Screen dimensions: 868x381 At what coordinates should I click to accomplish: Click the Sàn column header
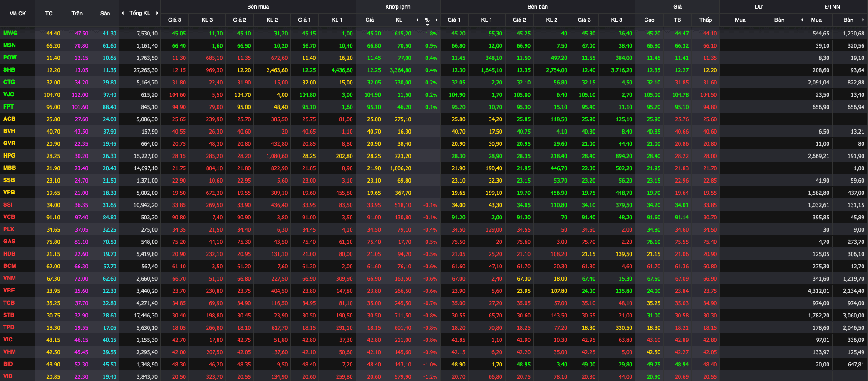point(105,13)
